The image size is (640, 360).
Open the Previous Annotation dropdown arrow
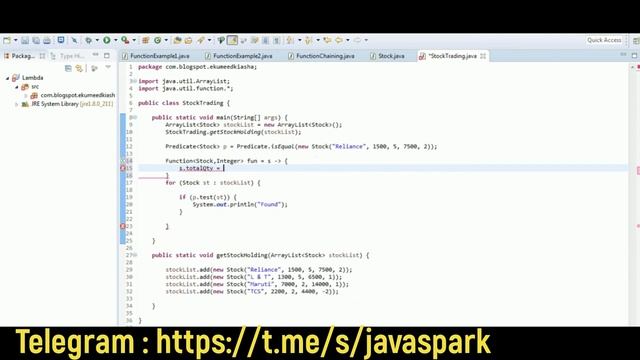318,40
